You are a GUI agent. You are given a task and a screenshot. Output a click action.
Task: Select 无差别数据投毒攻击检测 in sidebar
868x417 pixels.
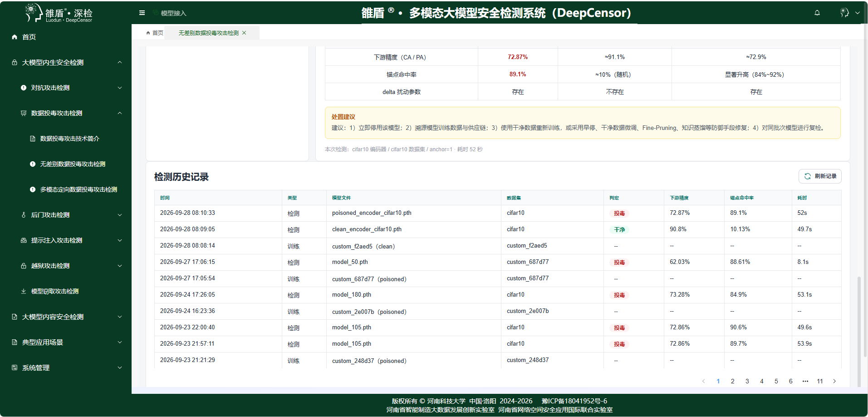coord(73,164)
